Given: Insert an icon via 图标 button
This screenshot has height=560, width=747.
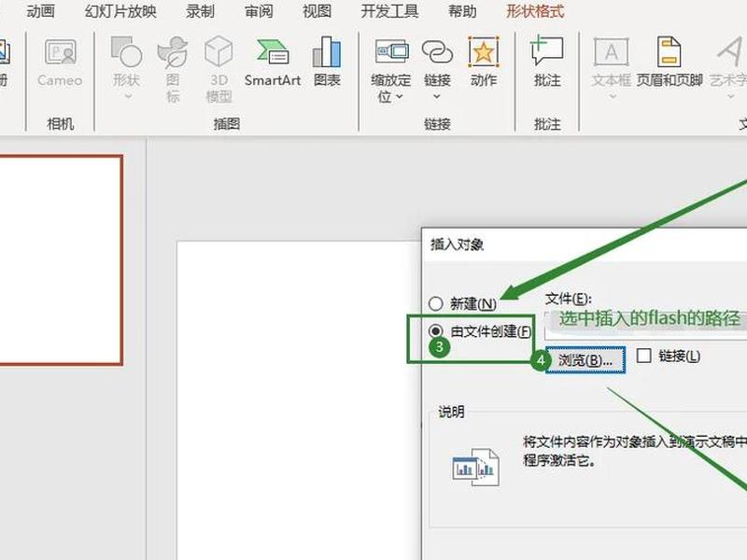Looking at the screenshot, I should (173, 69).
